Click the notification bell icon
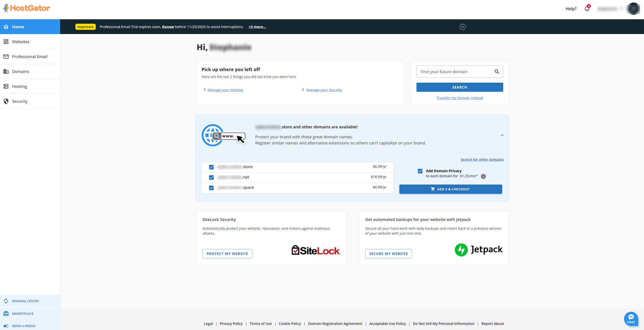 click(587, 9)
